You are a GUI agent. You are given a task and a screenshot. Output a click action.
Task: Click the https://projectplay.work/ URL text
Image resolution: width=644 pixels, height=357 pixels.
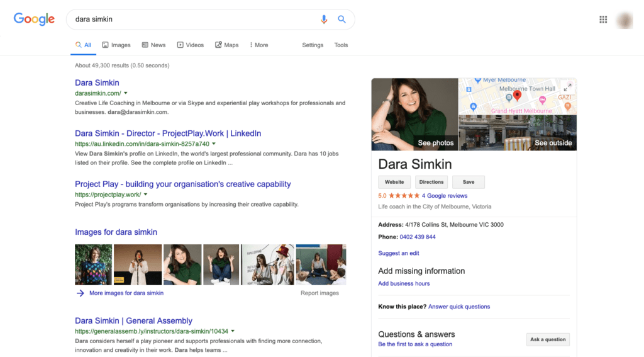tap(108, 195)
